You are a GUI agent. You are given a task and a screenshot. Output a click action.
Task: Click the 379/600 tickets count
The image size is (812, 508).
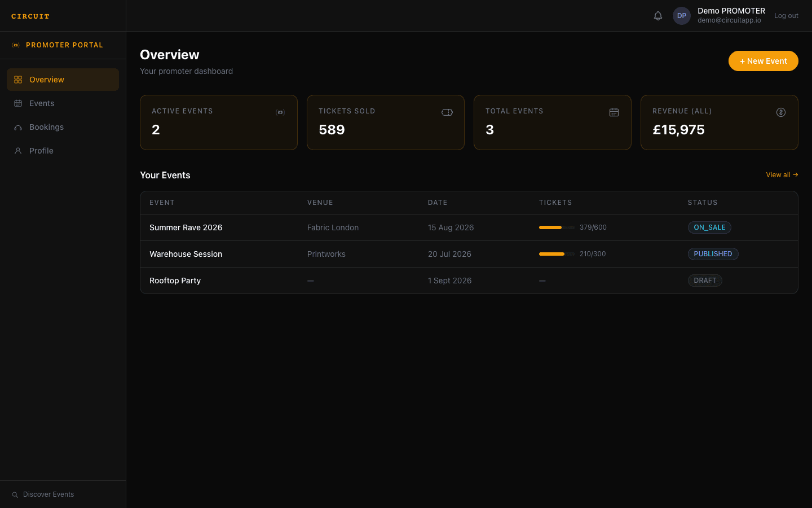click(x=593, y=227)
